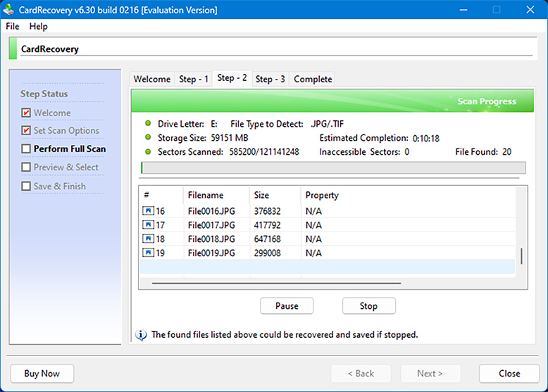548x392 pixels.
Task: Click the file type value .JPG/.TIF
Action: (x=327, y=124)
